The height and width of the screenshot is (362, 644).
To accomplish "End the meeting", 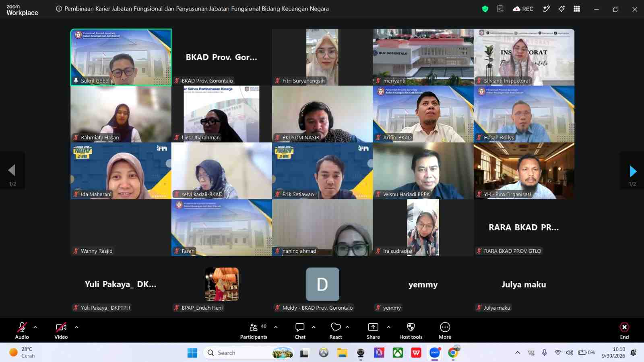I will click(624, 331).
